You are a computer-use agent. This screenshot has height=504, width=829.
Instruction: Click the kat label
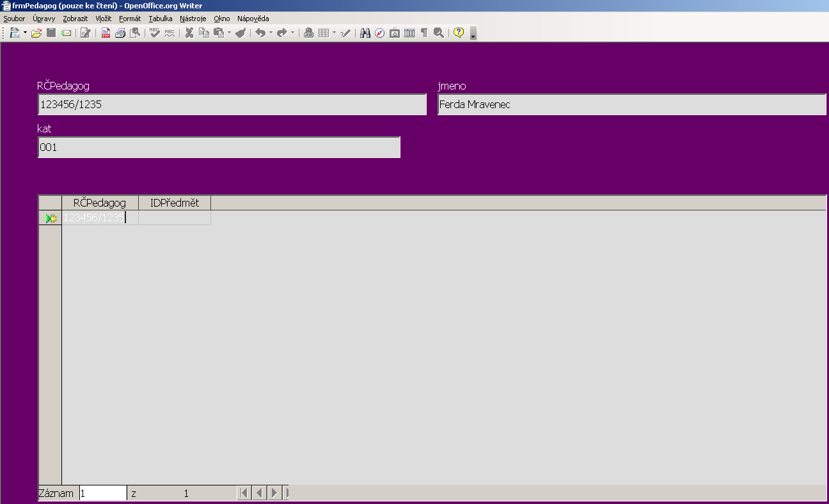[44, 129]
